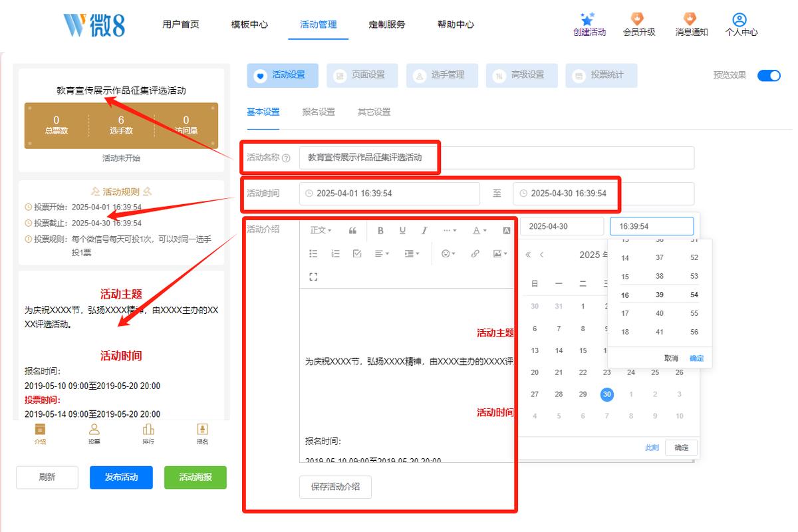Insert hyperlink in editor
The image size is (798, 532).
[475, 253]
